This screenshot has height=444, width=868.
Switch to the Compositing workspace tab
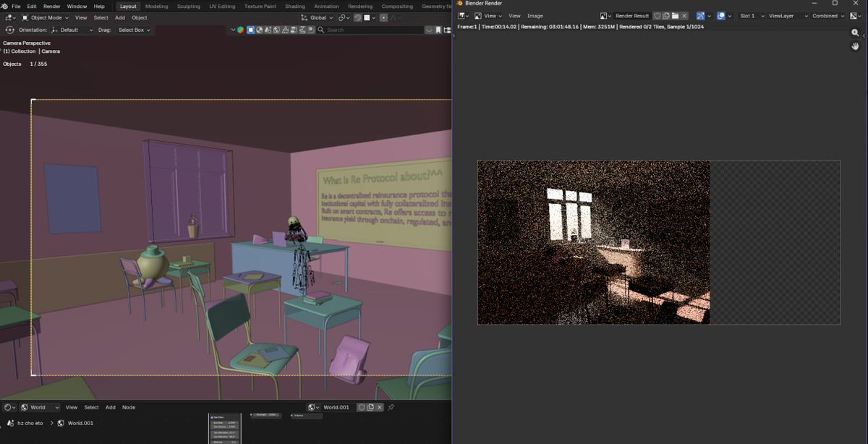coord(397,6)
